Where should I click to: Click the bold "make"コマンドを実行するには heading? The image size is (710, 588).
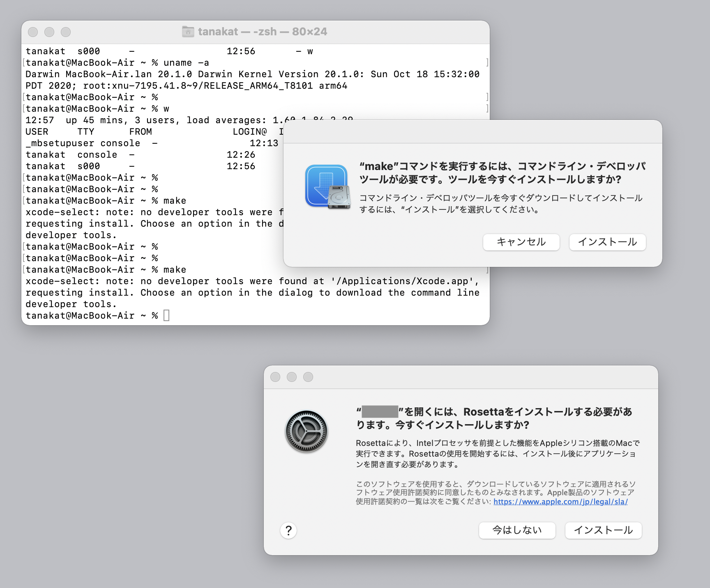click(x=503, y=173)
